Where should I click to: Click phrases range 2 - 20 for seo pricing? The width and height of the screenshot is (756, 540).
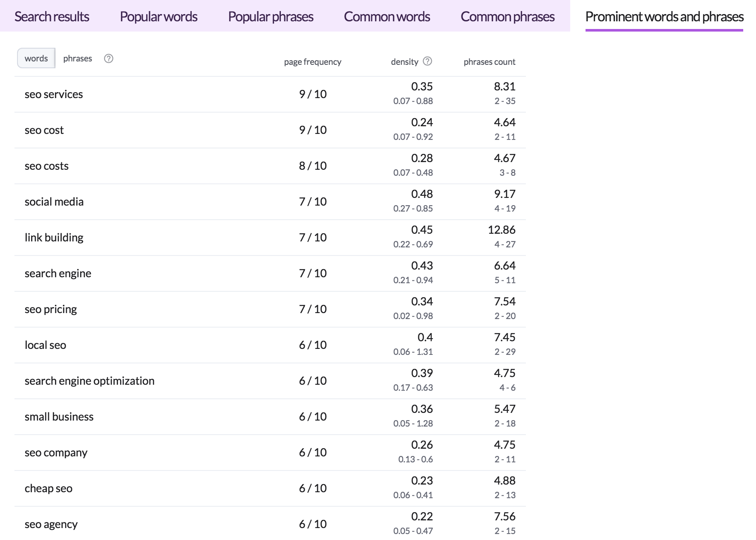pyautogui.click(x=505, y=316)
